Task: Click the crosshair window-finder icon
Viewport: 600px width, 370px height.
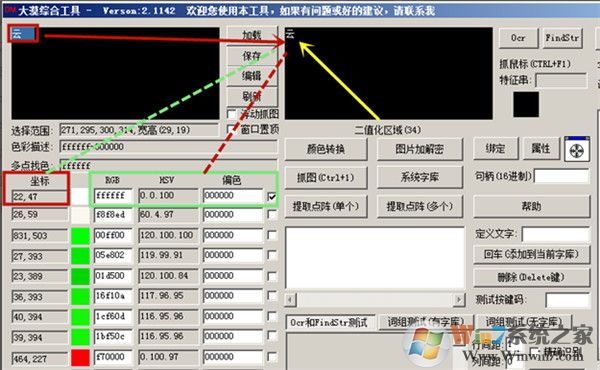Action: (577, 151)
